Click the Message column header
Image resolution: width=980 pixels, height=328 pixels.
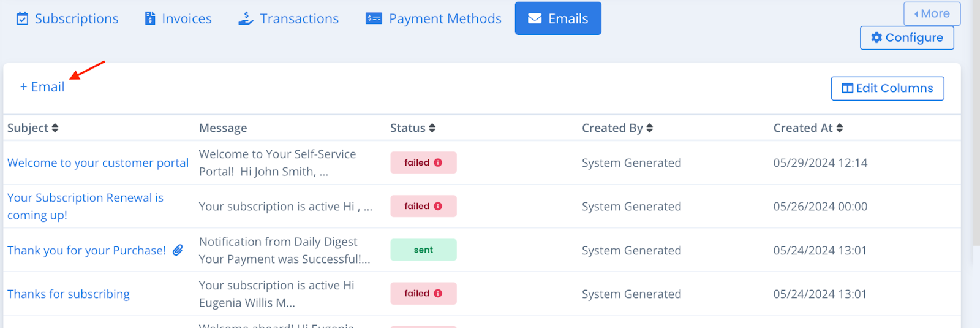(223, 128)
